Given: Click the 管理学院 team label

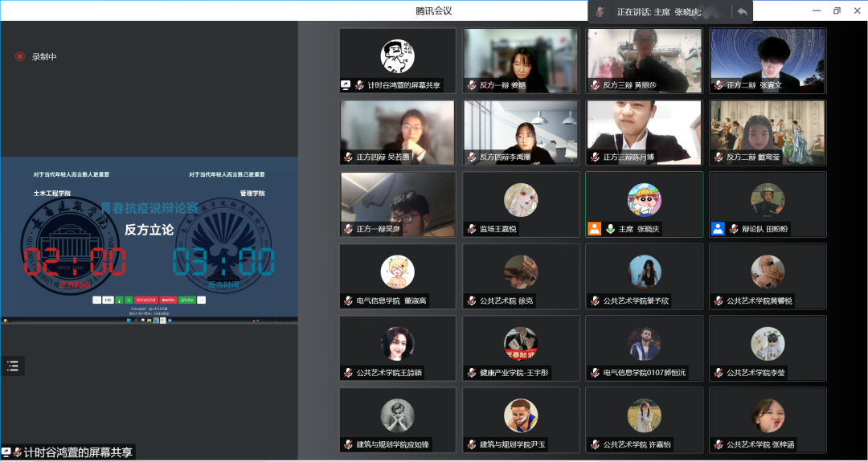Looking at the screenshot, I should pos(252,193).
